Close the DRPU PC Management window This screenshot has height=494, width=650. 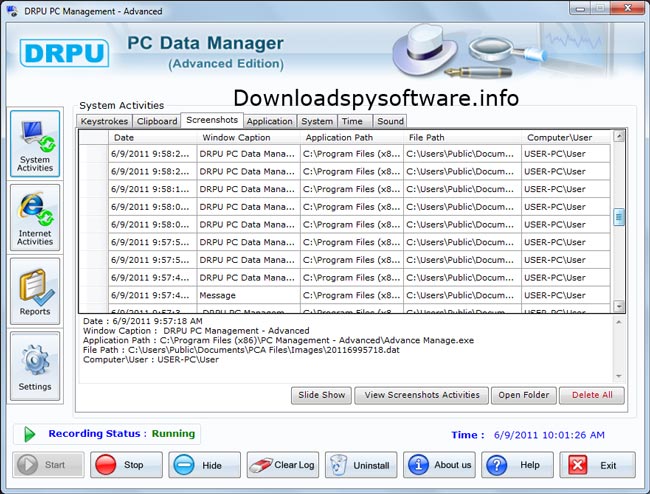pyautogui.click(x=628, y=8)
